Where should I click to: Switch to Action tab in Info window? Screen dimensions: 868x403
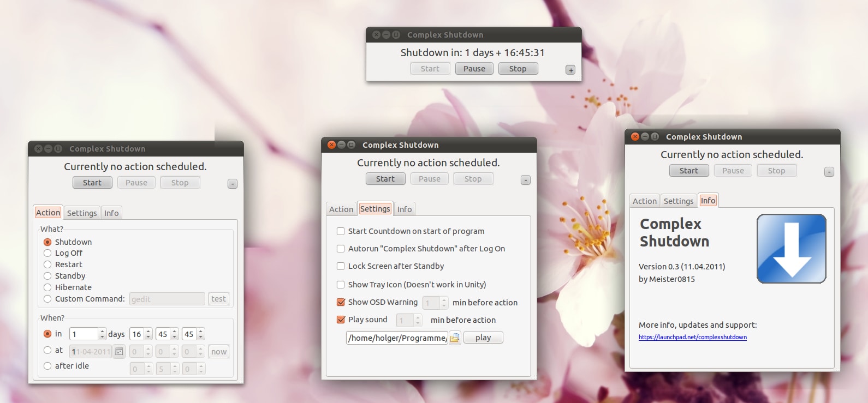coord(645,201)
